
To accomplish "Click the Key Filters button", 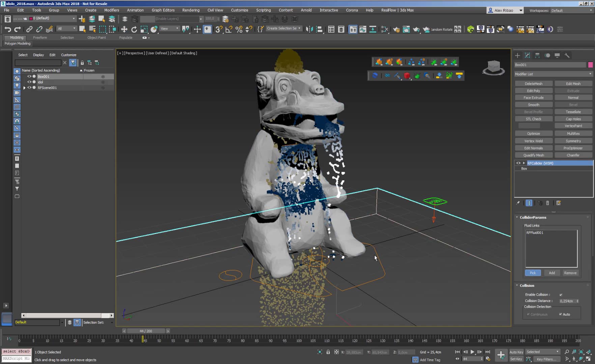I will [x=547, y=359].
